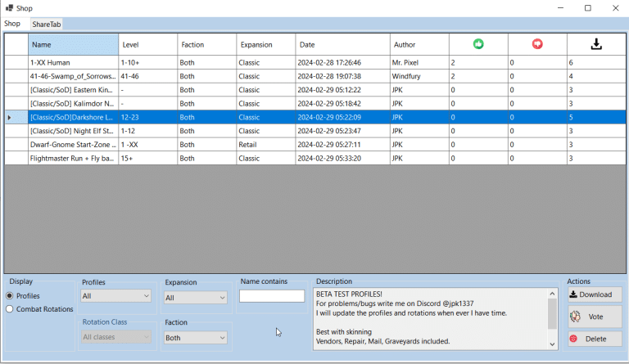Image resolution: width=629 pixels, height=364 pixels.
Task: Select the Combat Rotations radio button
Action: (x=10, y=309)
